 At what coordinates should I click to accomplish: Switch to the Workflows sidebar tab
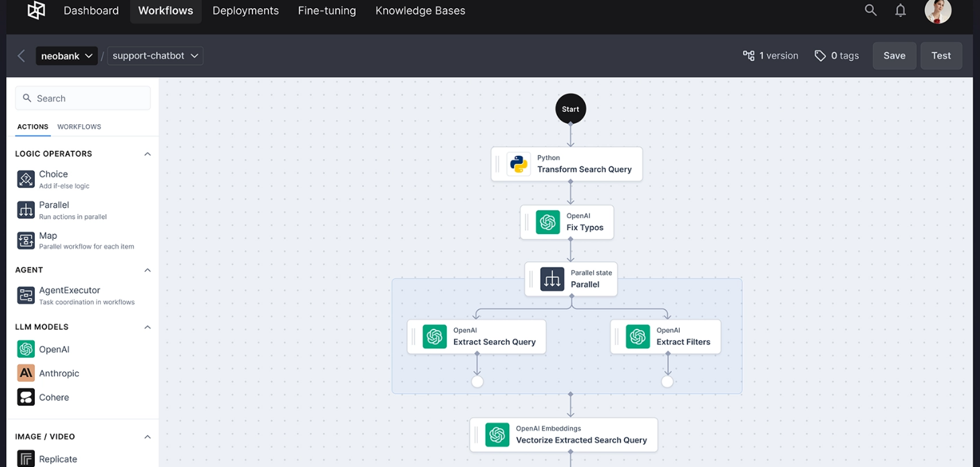point(79,127)
